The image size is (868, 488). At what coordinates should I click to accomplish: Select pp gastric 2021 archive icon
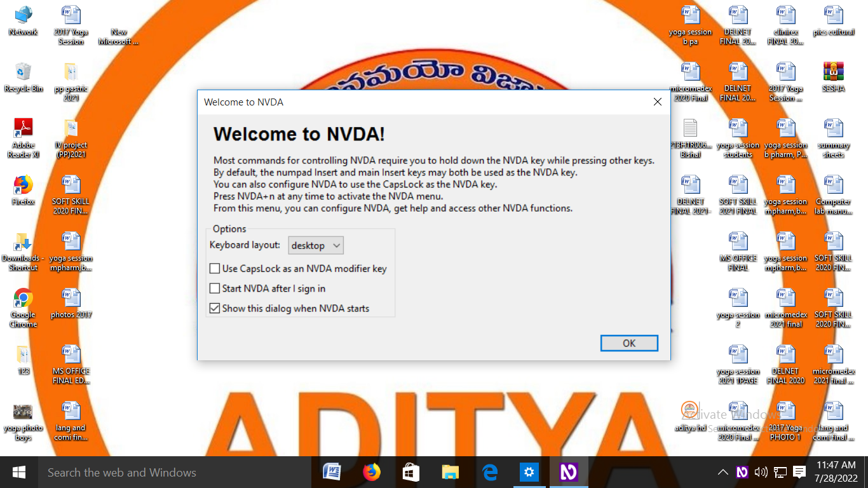click(x=71, y=81)
